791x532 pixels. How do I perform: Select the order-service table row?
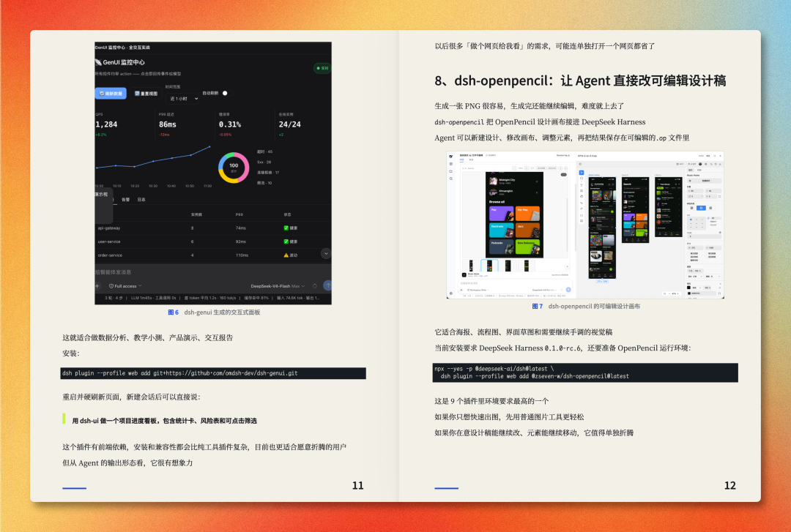click(x=213, y=255)
